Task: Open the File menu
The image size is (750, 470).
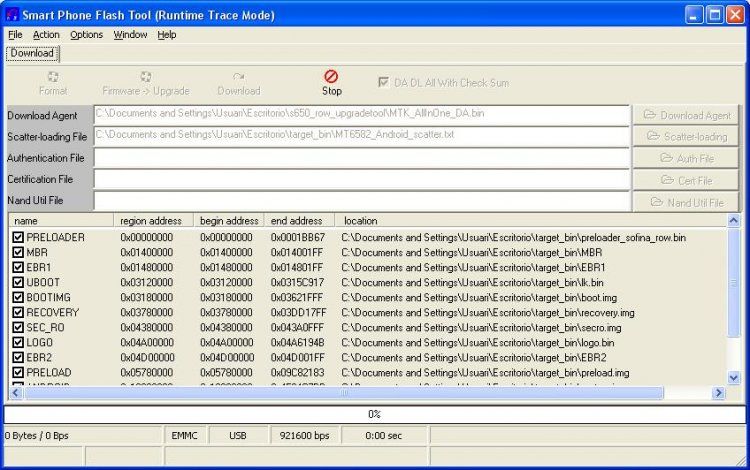Action: (15, 34)
